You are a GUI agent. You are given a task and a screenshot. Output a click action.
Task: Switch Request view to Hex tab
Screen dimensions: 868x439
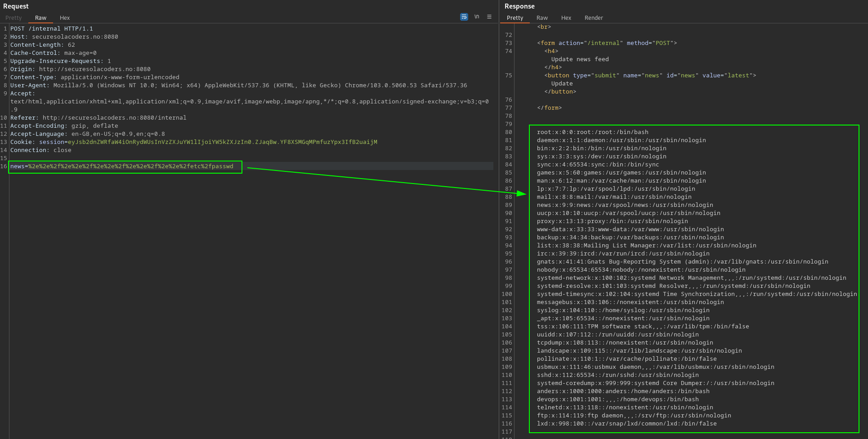pyautogui.click(x=65, y=18)
